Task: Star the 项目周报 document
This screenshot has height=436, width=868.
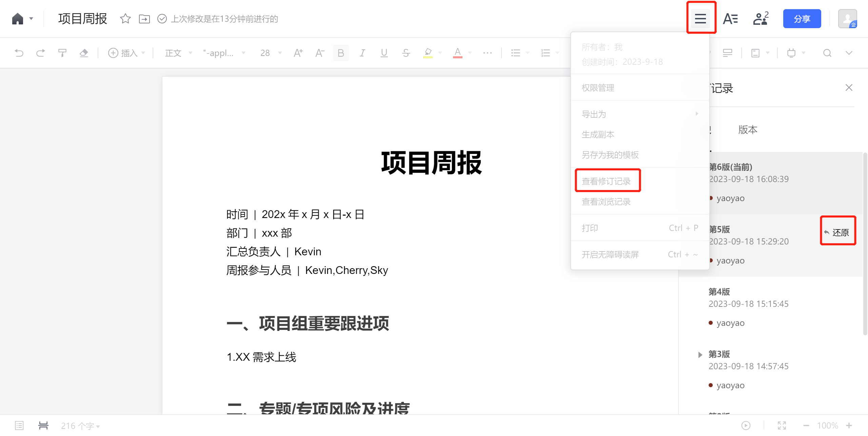Action: point(125,19)
